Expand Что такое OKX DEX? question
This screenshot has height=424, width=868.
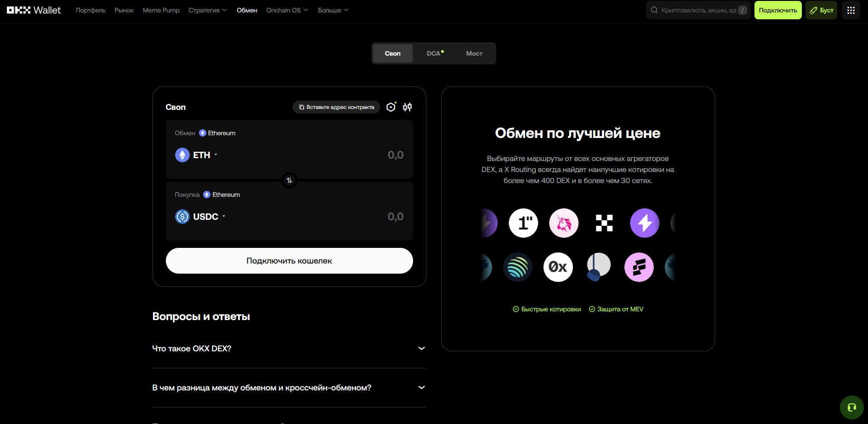pyautogui.click(x=289, y=349)
